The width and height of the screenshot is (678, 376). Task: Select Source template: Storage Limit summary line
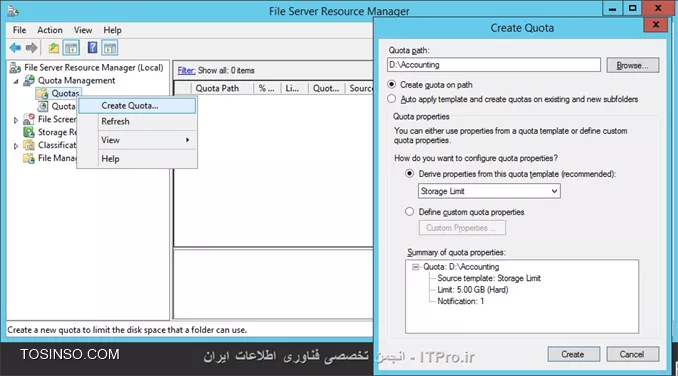489,278
